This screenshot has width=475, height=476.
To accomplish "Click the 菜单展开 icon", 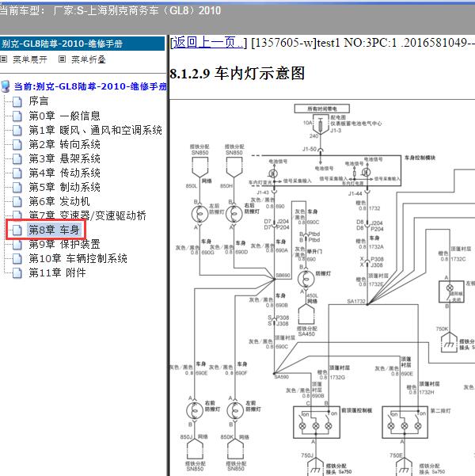I will (x=4, y=59).
